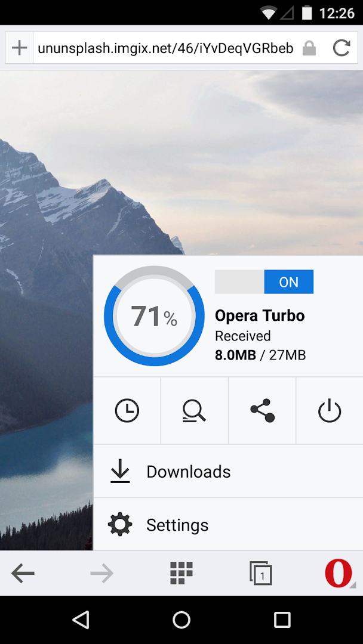Image resolution: width=363 pixels, height=644 pixels.
Task: Reload the page with the refresh icon
Action: coord(342,48)
